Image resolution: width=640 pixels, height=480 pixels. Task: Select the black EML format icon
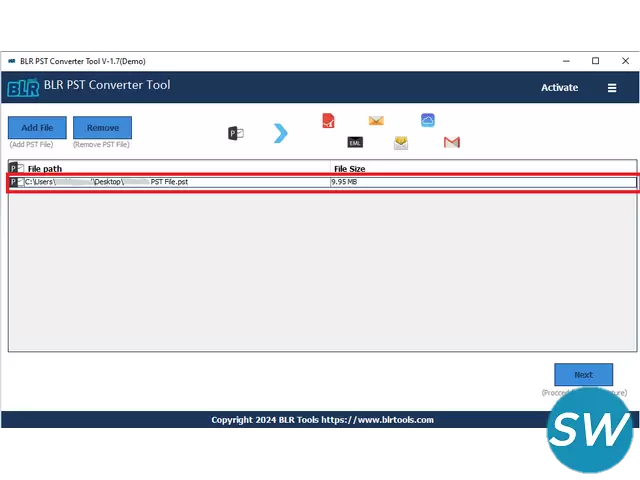(x=355, y=143)
